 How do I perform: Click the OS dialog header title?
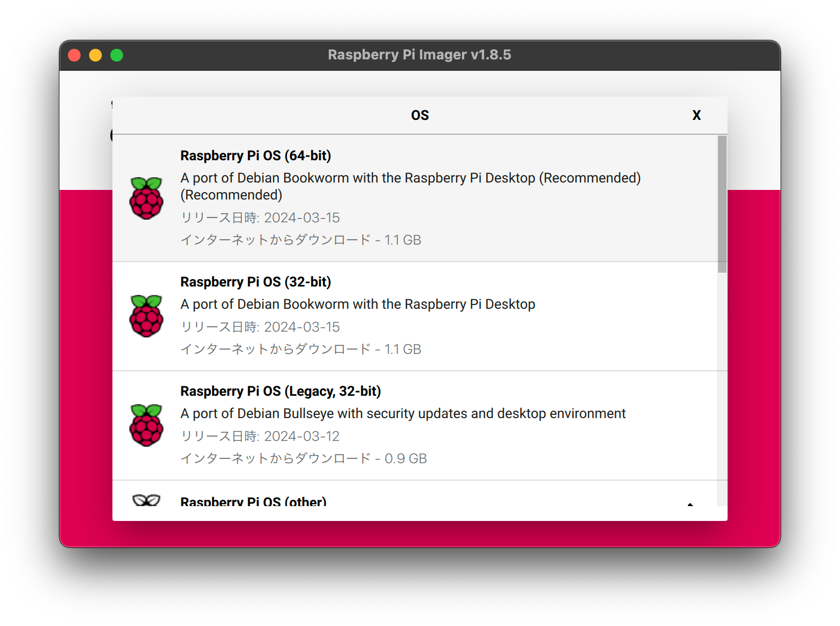pos(420,115)
